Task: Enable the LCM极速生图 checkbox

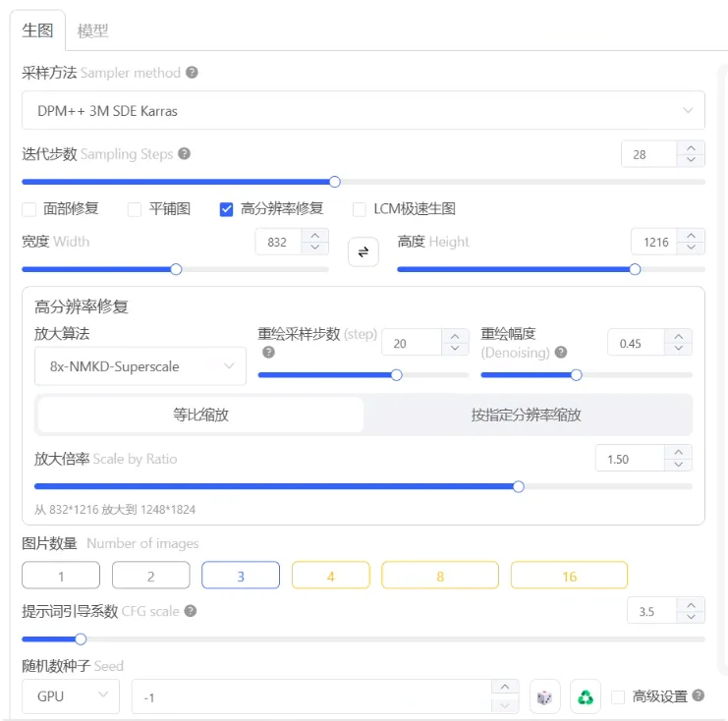Action: (360, 209)
